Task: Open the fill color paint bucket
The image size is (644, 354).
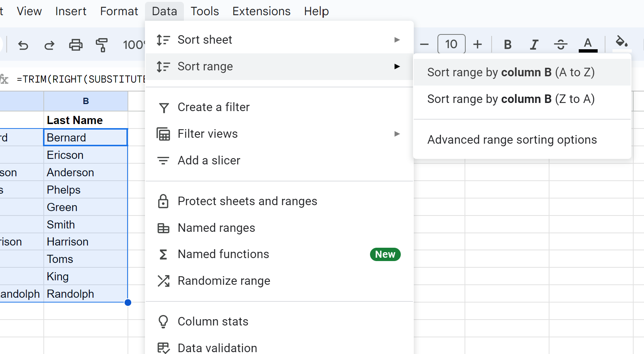Action: tap(622, 42)
